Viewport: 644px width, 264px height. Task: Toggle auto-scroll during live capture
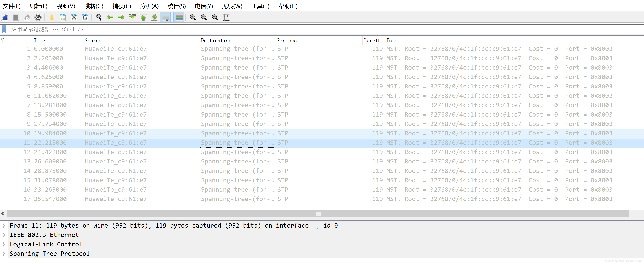(165, 17)
